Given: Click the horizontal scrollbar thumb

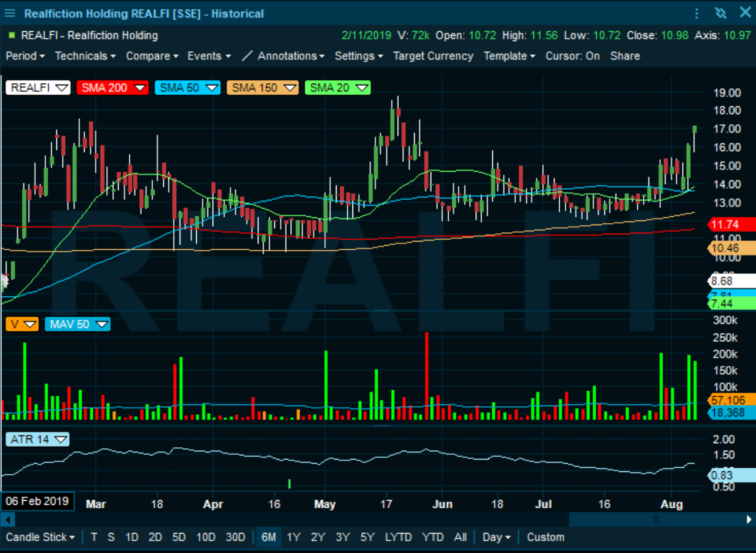Looking at the screenshot, I should pyautogui.click(x=656, y=520).
